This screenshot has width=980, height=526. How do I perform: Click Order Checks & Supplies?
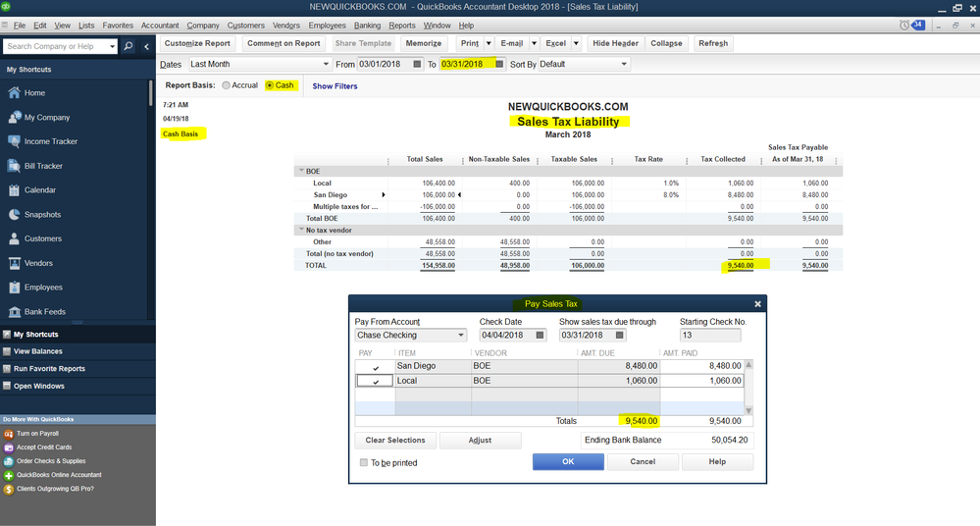tap(51, 461)
